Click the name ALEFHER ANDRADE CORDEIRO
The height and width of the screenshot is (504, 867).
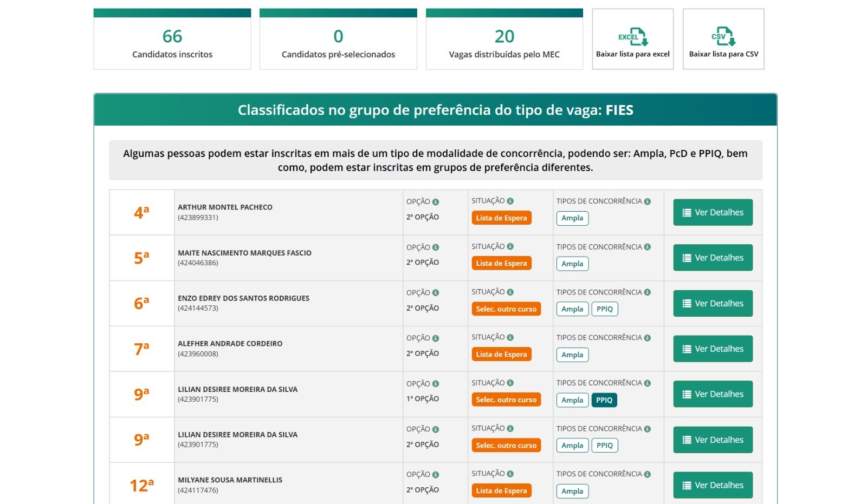pos(230,344)
